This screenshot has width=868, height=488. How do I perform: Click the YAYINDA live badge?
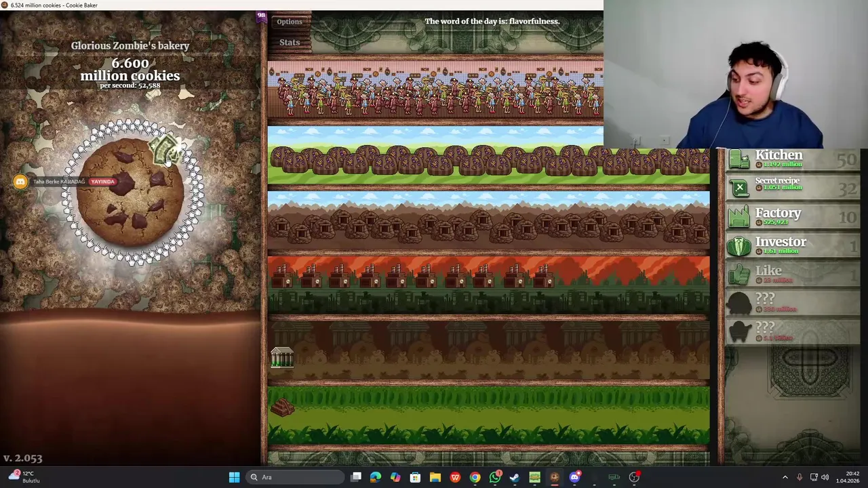pyautogui.click(x=102, y=182)
